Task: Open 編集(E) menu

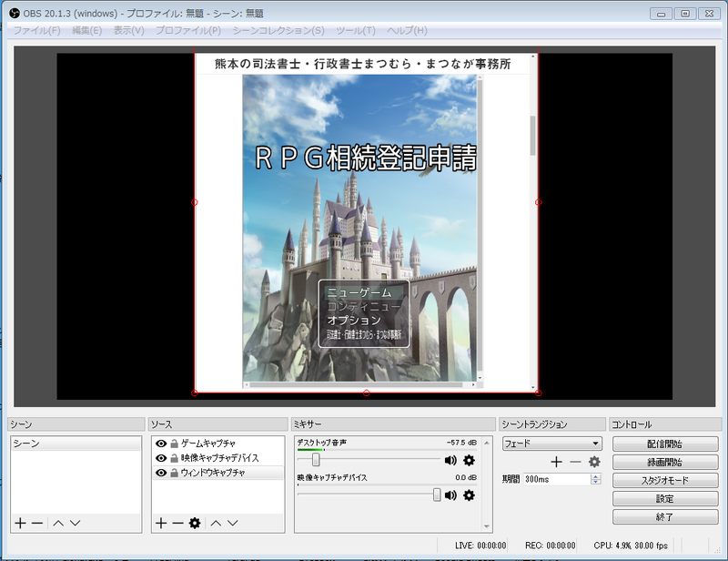Action: (86, 31)
